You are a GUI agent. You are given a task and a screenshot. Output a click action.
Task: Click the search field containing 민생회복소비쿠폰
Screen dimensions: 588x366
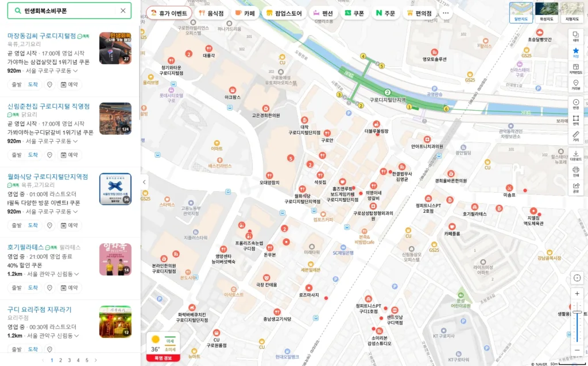(x=69, y=11)
